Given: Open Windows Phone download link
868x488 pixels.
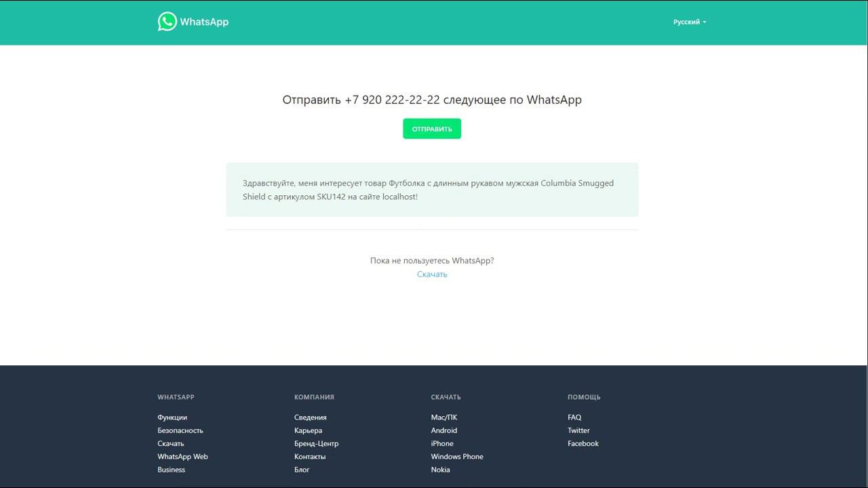Looking at the screenshot, I should (x=457, y=457).
